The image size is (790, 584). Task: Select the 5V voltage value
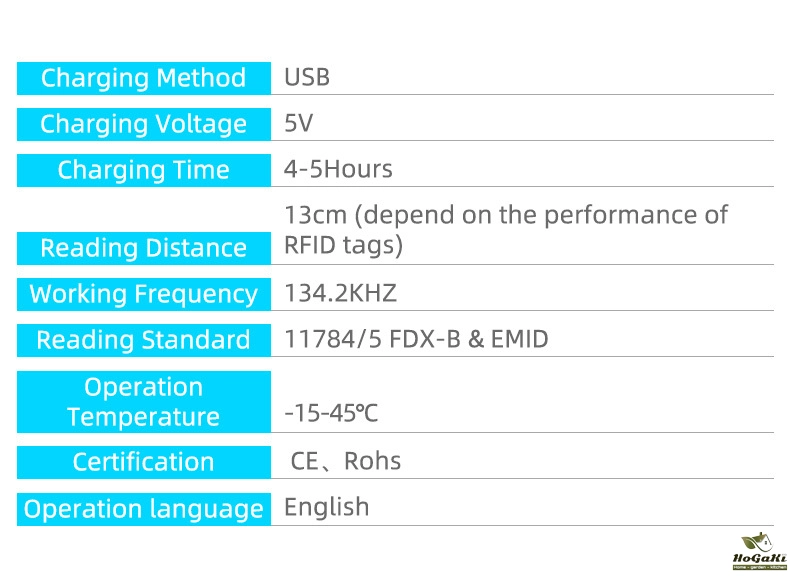299,123
